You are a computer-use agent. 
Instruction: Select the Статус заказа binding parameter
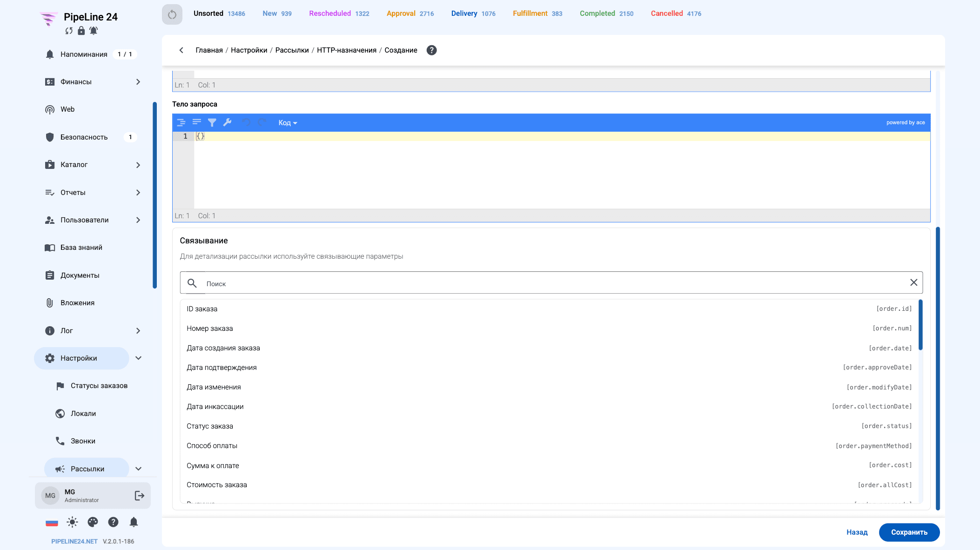[x=549, y=426]
